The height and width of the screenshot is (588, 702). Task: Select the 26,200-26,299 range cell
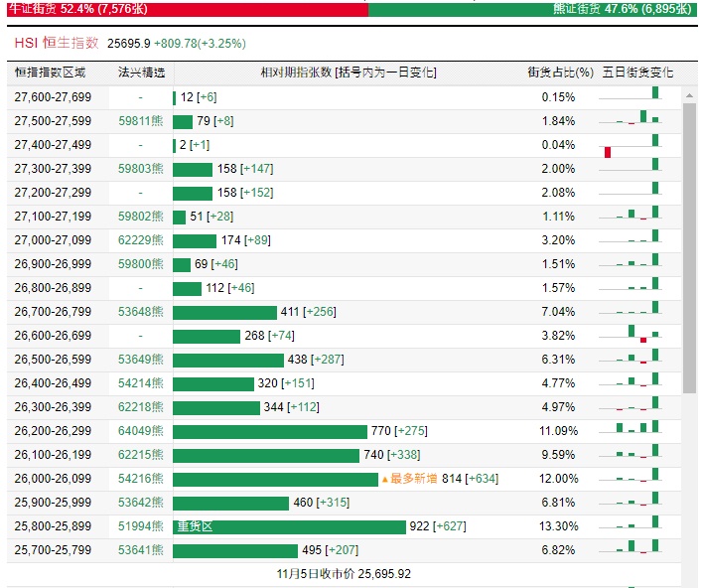(53, 431)
